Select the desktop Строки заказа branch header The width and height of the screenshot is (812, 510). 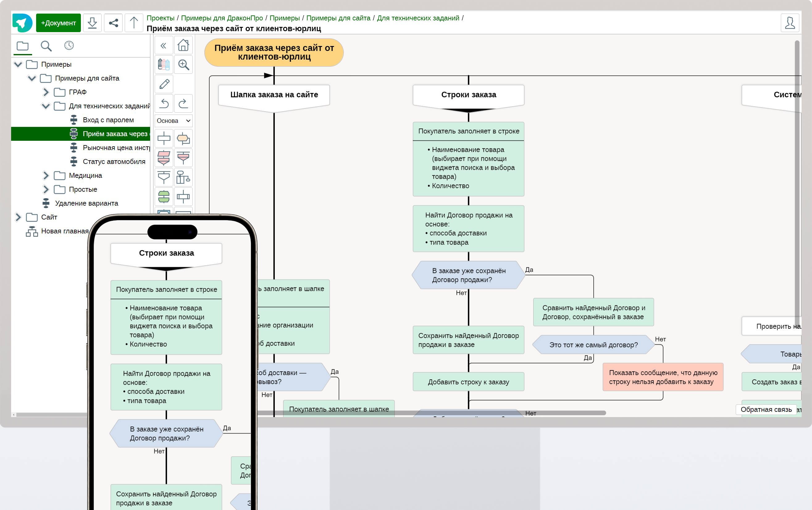point(468,98)
